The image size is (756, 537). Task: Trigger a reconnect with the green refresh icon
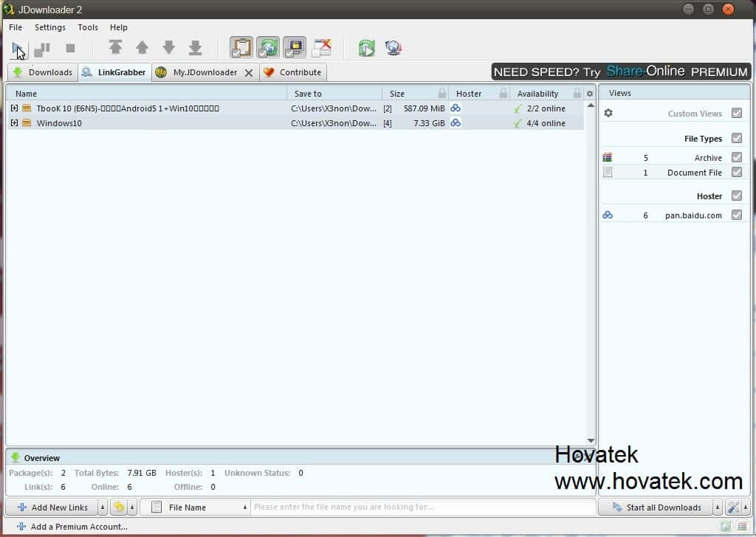[x=367, y=47]
